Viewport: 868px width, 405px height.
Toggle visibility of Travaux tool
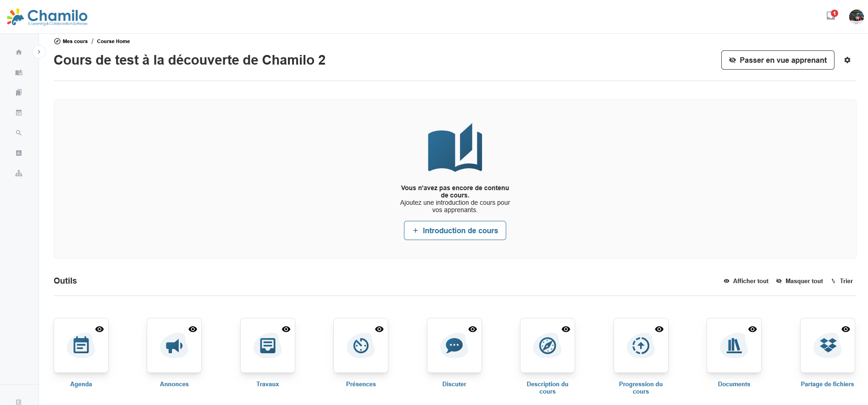click(x=286, y=329)
